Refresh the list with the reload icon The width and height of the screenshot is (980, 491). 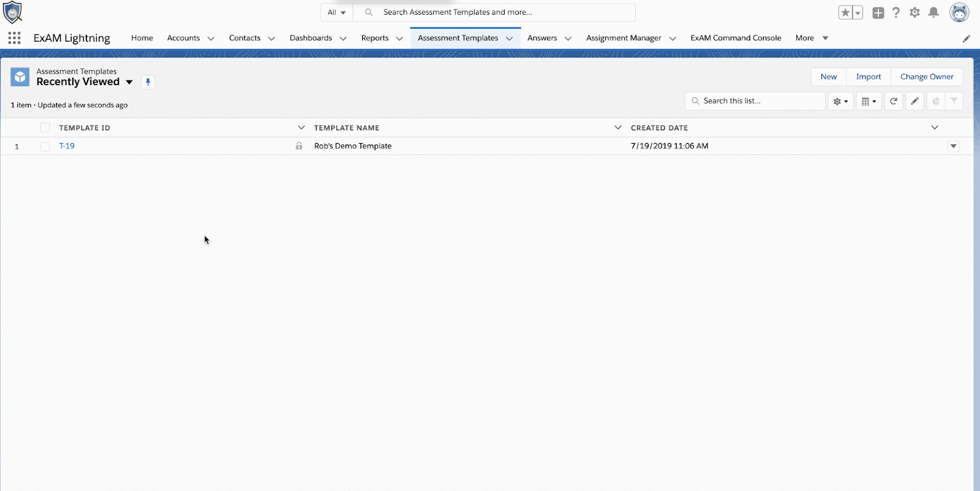[894, 101]
